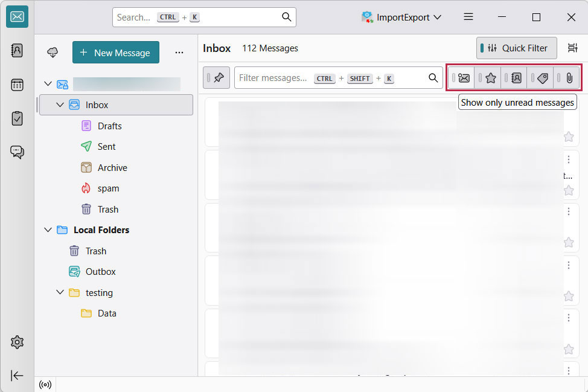Open the application hamburger menu
The image size is (588, 392).
[x=468, y=17]
